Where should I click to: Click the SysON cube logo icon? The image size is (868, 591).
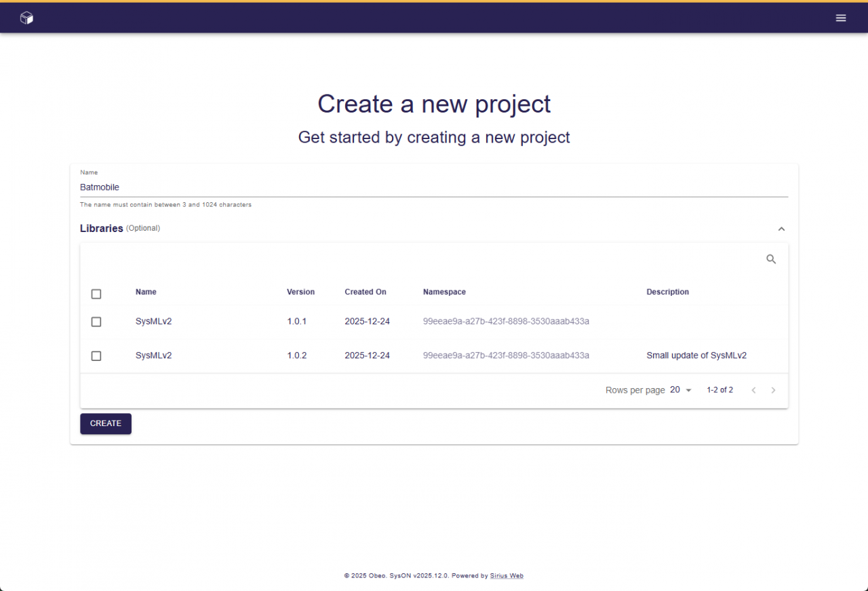[26, 18]
